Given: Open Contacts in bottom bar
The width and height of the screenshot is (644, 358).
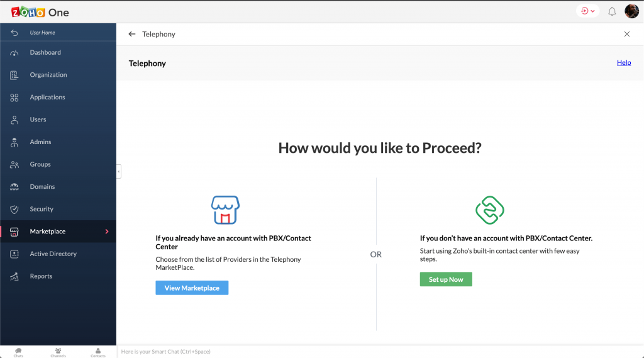Looking at the screenshot, I should (97, 352).
